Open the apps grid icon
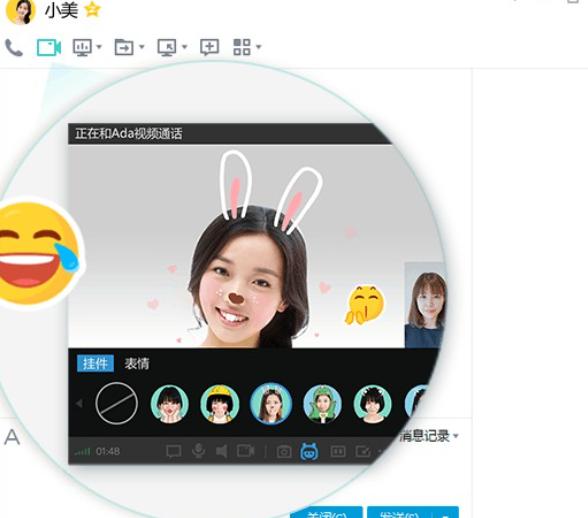The height and width of the screenshot is (518, 588). 242,47
